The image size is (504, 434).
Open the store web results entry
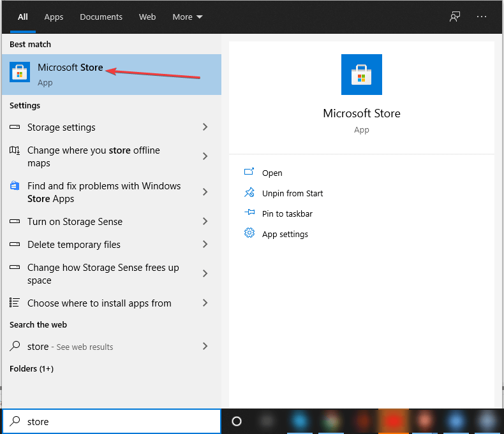pyautogui.click(x=70, y=347)
